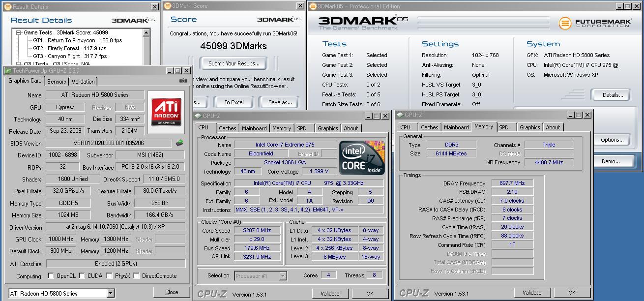
Task: Click the Core Voltage 1.599 V value
Action: pyautogui.click(x=319, y=172)
